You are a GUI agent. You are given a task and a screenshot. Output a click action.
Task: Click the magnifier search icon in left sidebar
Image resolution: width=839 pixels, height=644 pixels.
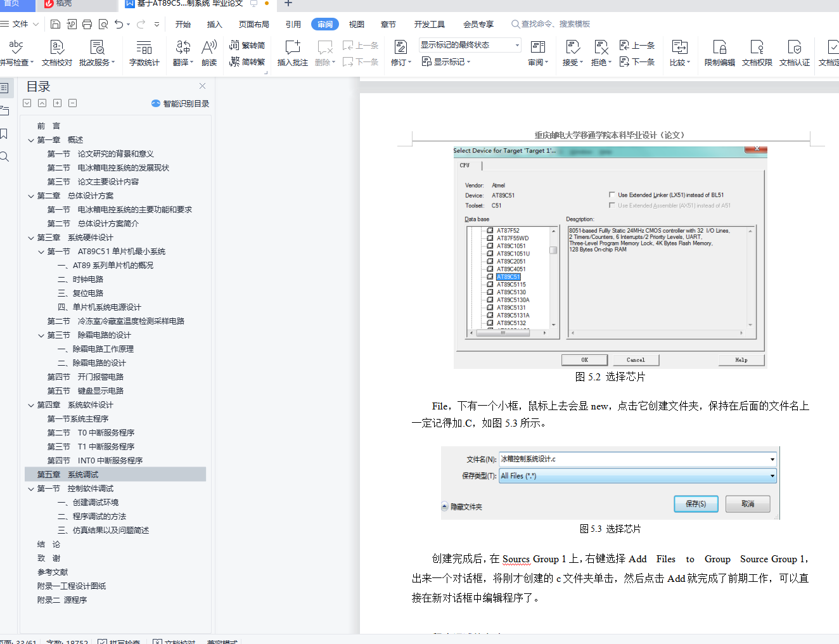pos(4,157)
